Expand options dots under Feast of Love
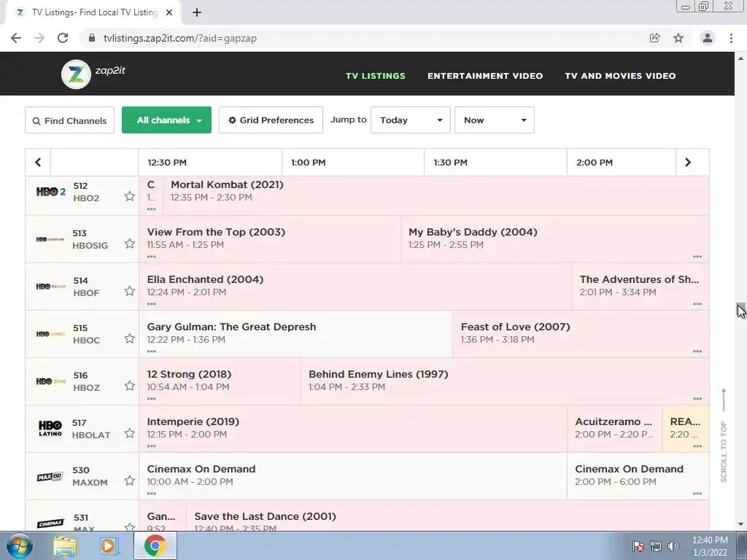747x560 pixels. (x=697, y=351)
